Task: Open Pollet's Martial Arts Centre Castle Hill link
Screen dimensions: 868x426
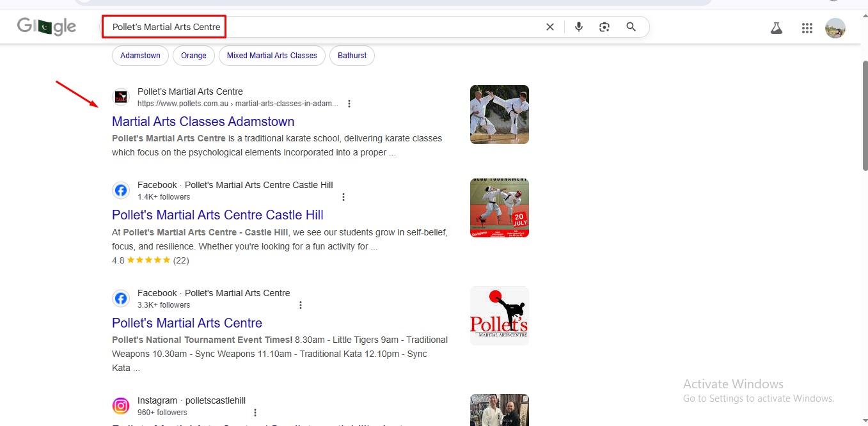Action: 217,215
